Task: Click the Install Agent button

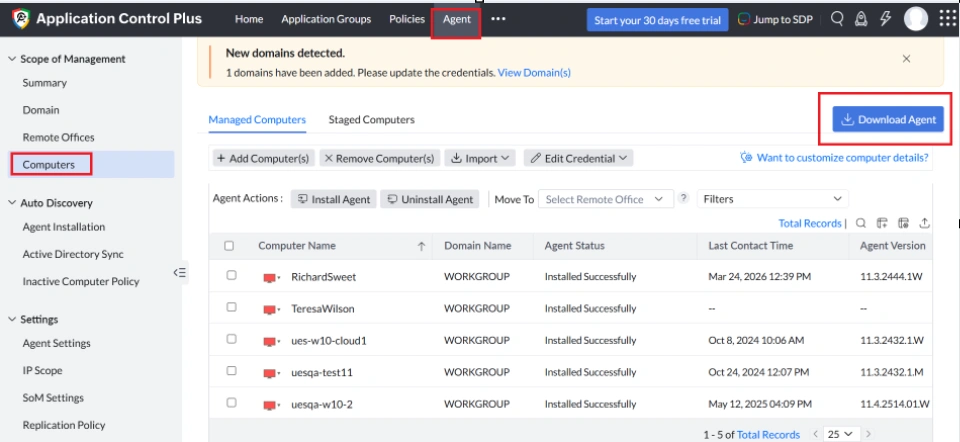Action: [x=334, y=199]
